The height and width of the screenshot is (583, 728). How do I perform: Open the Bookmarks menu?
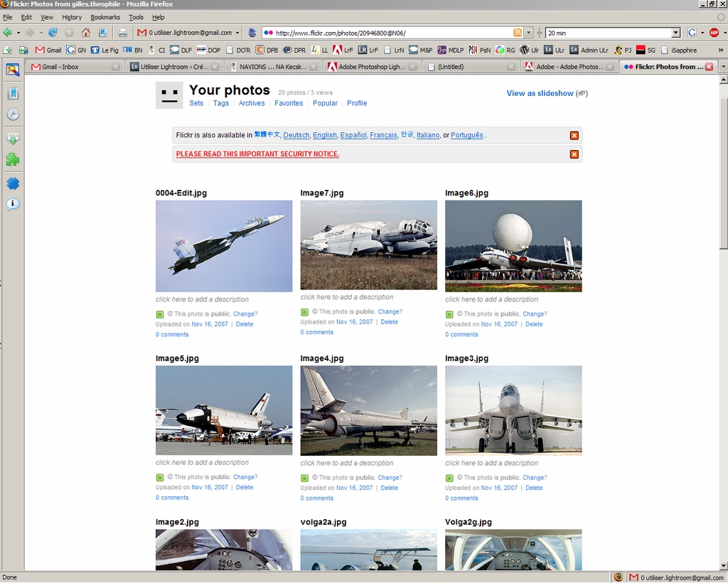105,17
